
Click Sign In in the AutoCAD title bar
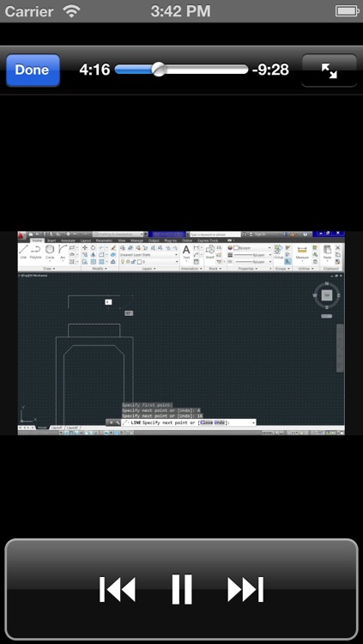click(260, 234)
